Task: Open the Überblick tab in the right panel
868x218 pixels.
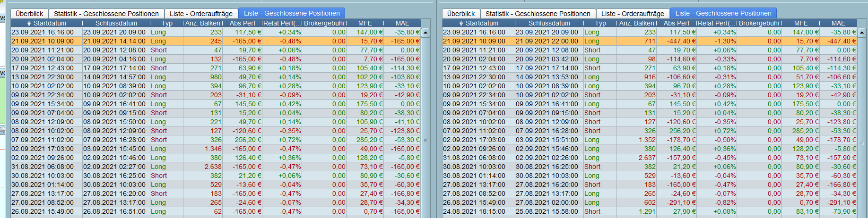Action: 461,14
